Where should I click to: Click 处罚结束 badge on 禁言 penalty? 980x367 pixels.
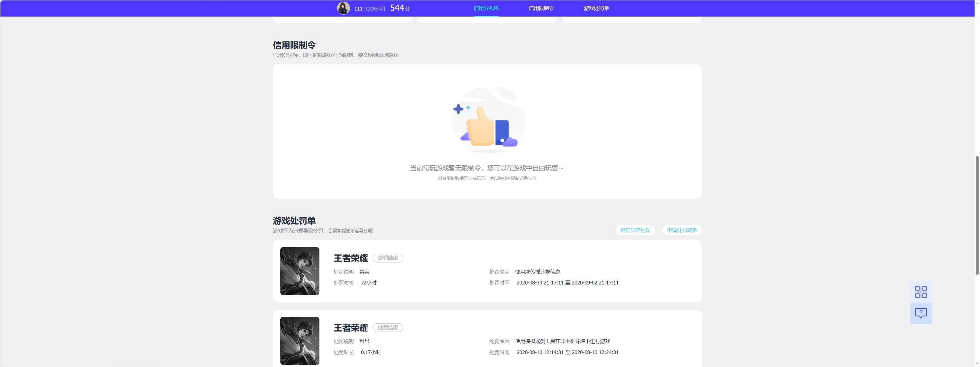tap(388, 258)
